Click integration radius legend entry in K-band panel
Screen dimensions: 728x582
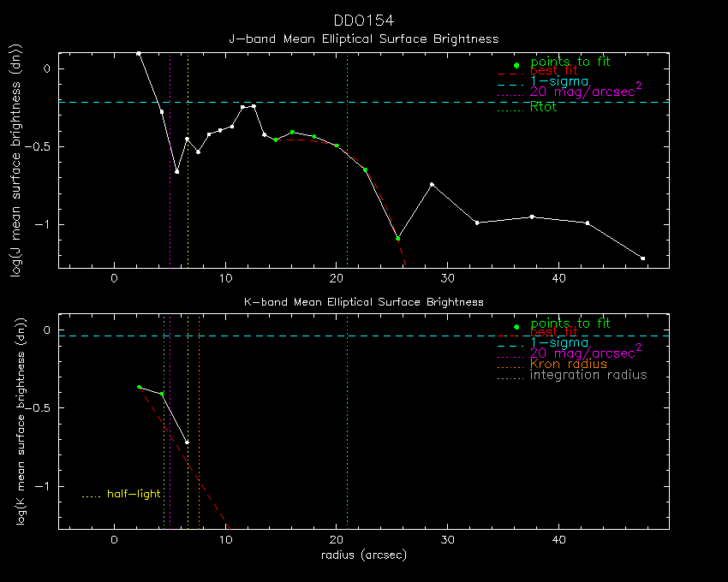[588, 376]
